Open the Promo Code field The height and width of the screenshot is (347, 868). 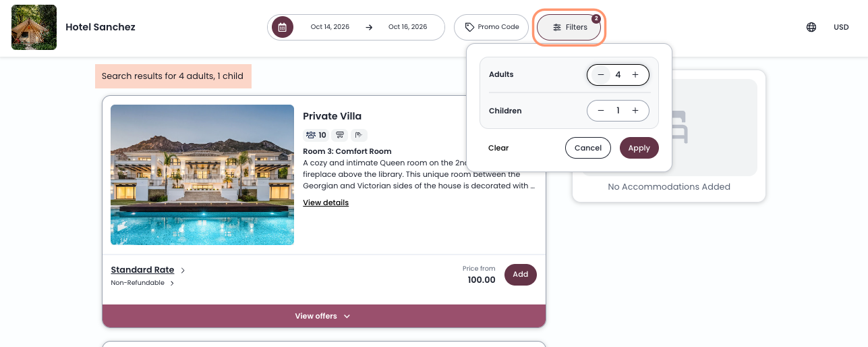[x=492, y=27]
